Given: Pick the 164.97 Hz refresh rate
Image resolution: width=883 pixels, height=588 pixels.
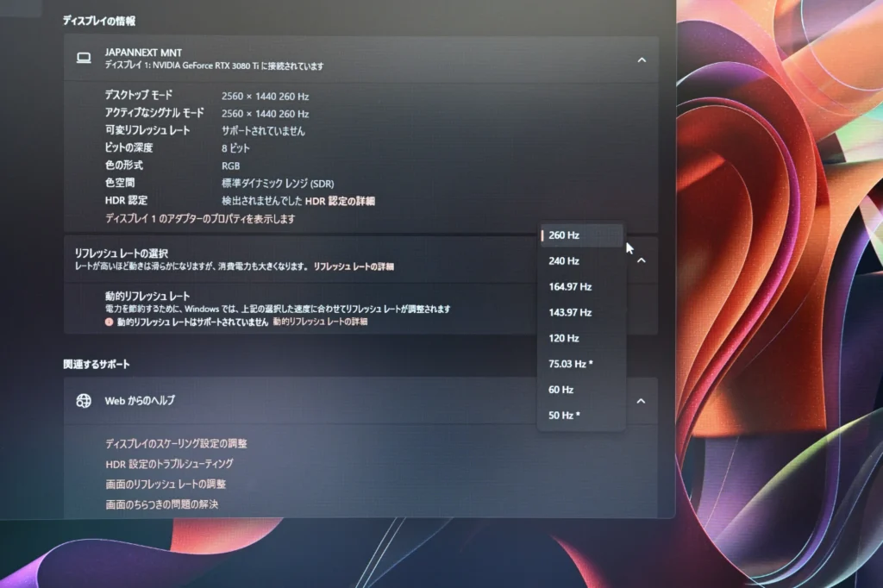Looking at the screenshot, I should pos(582,287).
